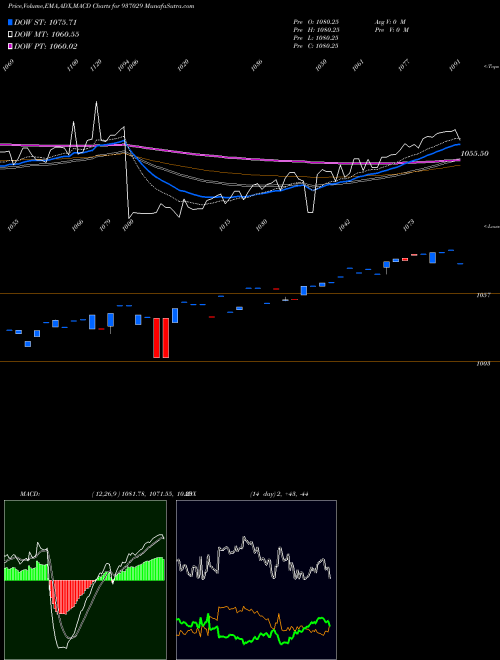The image size is (500, 660).
Task: Click the MACD '(12,26,9)' parameters text
Action: 106,494
